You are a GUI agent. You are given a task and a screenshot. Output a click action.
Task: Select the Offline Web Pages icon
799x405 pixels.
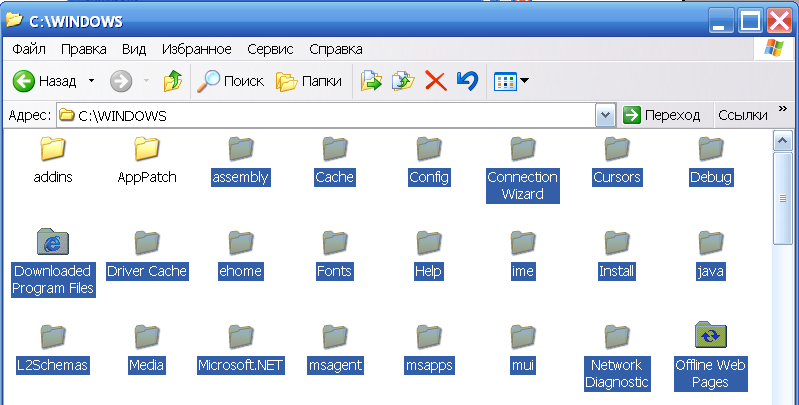[x=711, y=335]
